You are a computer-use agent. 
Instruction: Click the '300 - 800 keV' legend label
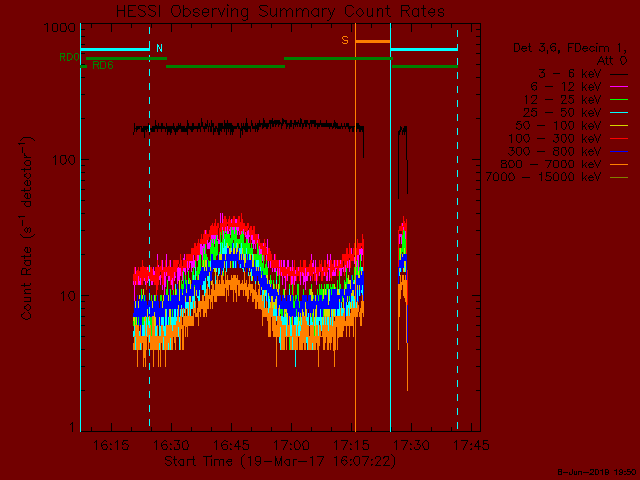click(x=554, y=151)
